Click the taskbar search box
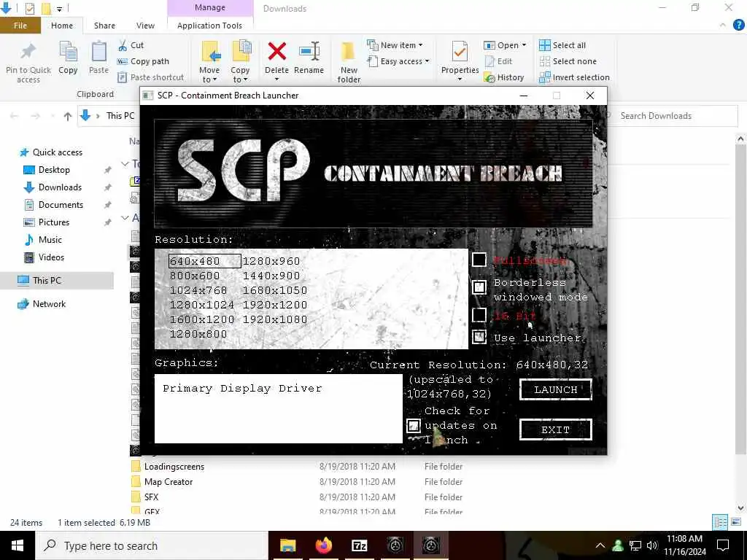 point(152,545)
